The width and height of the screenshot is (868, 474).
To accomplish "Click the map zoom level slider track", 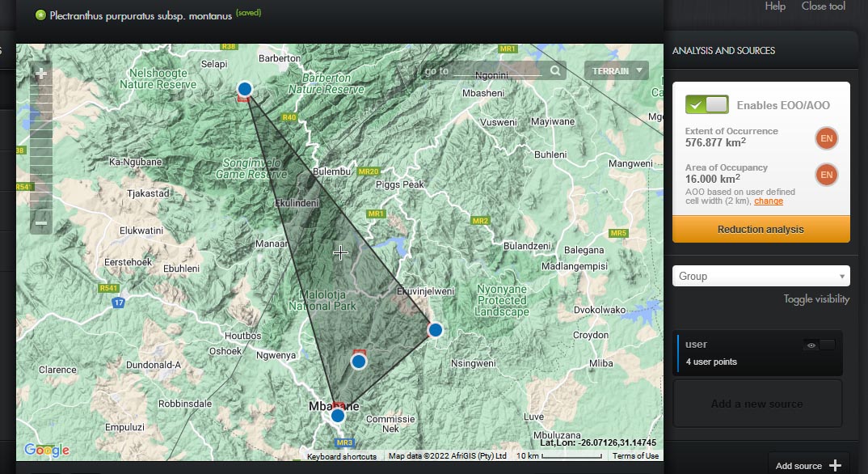I will click(41, 146).
